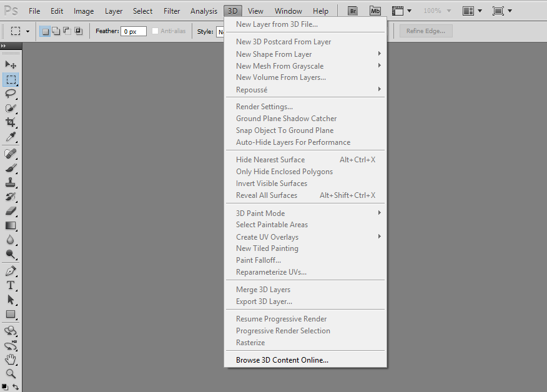Image resolution: width=547 pixels, height=392 pixels.
Task: Expand the New Shape From Layer submenu
Action: point(305,54)
